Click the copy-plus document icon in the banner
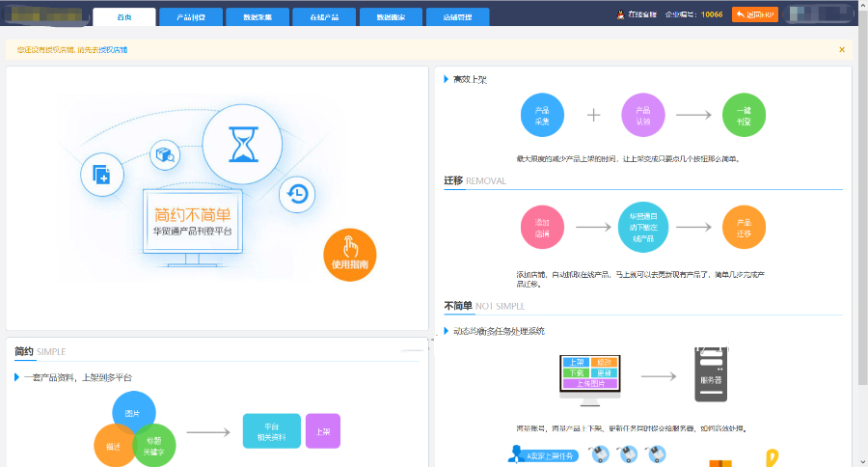The height and width of the screenshot is (467, 868). pyautogui.click(x=102, y=175)
